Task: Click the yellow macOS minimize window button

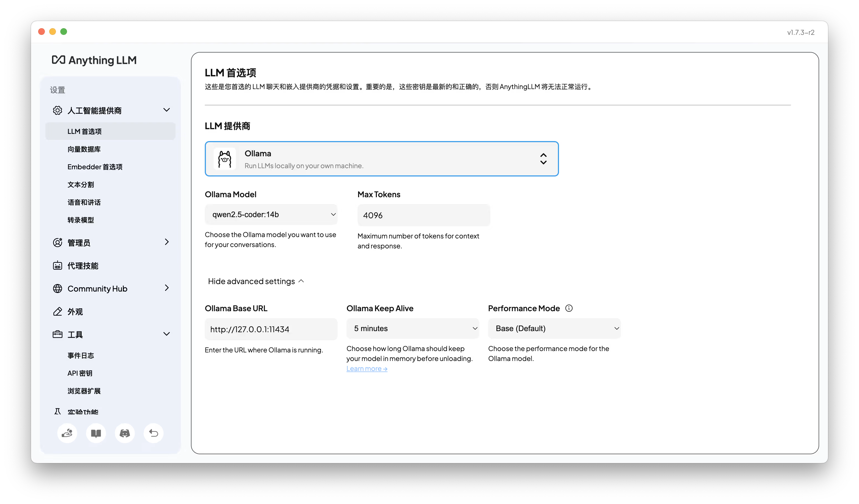Action: point(53,31)
